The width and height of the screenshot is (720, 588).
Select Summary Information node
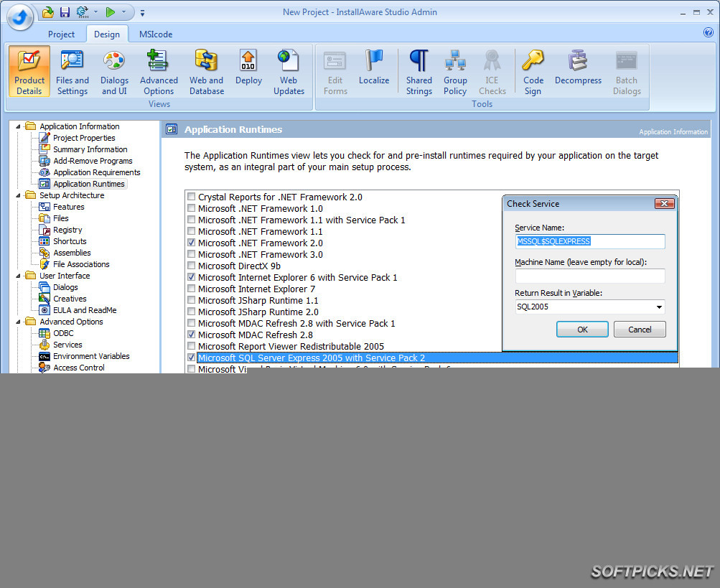coord(90,149)
